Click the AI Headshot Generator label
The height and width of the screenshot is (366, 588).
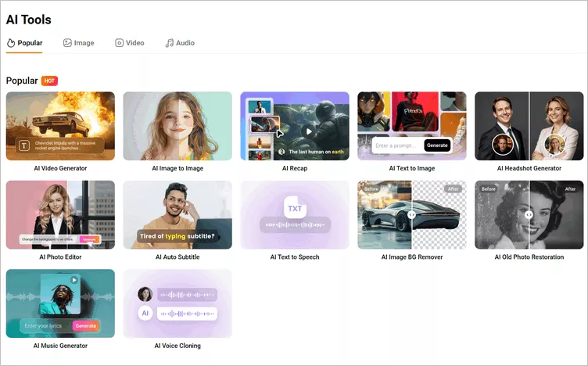[x=529, y=168]
